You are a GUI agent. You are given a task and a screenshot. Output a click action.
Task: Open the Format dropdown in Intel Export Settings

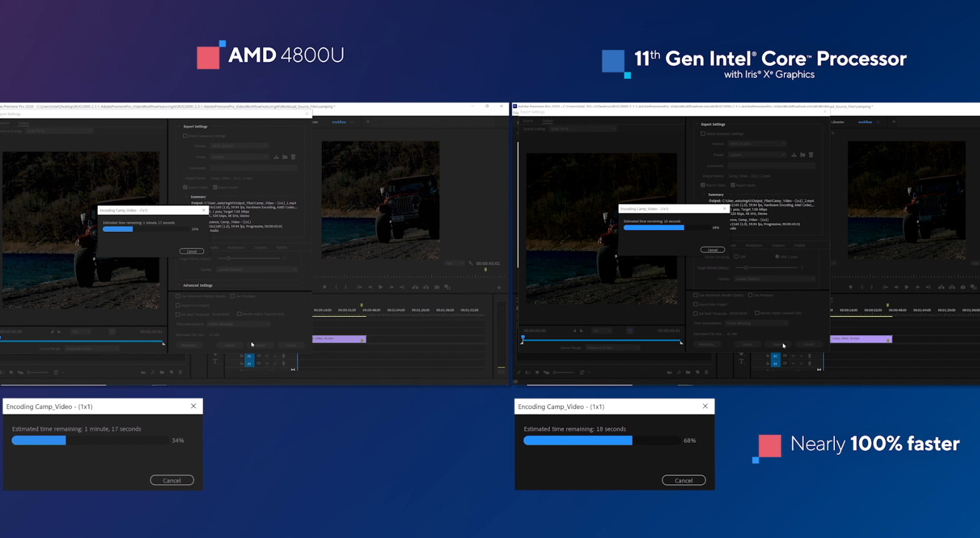point(756,144)
